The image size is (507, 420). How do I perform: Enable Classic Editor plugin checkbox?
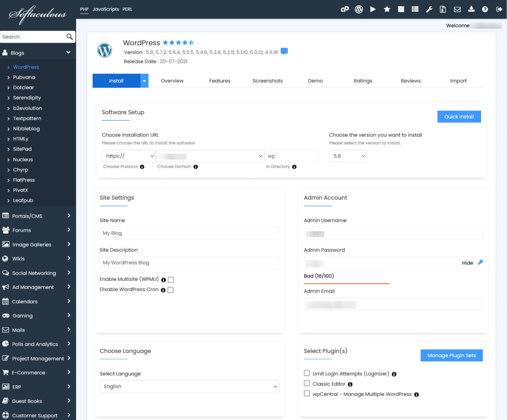(306, 384)
